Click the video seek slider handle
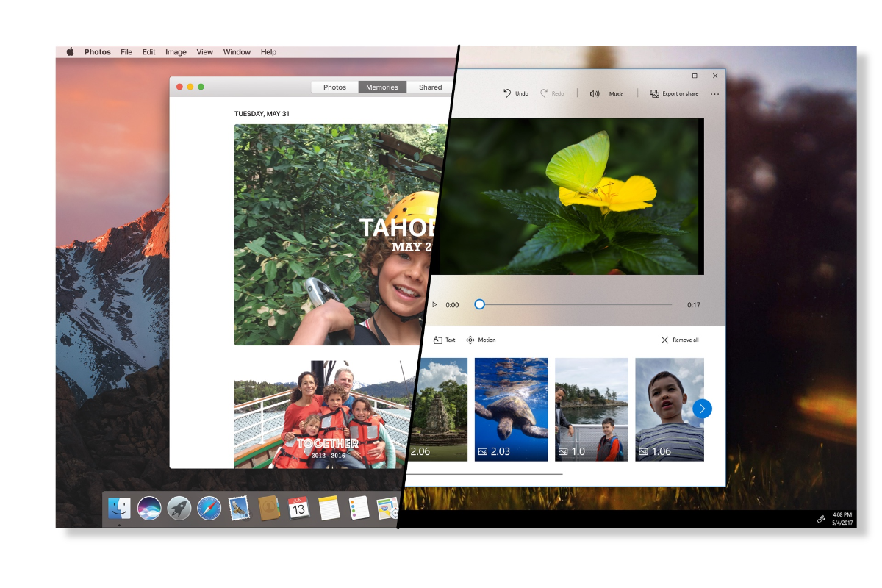This screenshot has width=882, height=588. [479, 304]
